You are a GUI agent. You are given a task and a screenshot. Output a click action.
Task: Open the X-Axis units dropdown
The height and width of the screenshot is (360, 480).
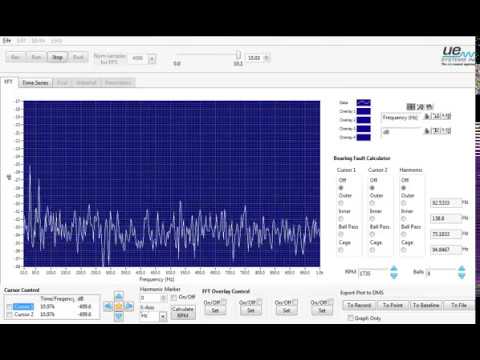pyautogui.click(x=163, y=316)
